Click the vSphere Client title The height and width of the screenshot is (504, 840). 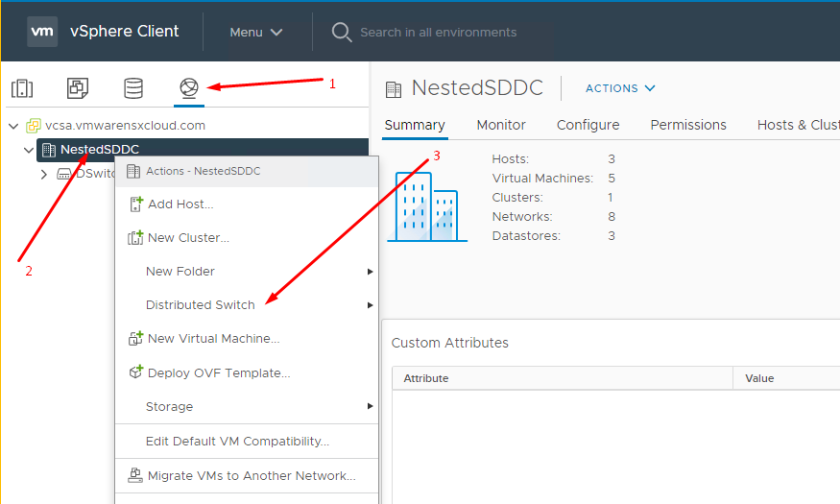click(x=124, y=32)
